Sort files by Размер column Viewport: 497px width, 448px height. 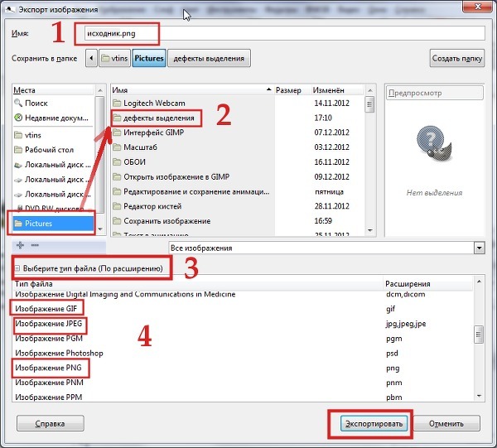tap(292, 90)
